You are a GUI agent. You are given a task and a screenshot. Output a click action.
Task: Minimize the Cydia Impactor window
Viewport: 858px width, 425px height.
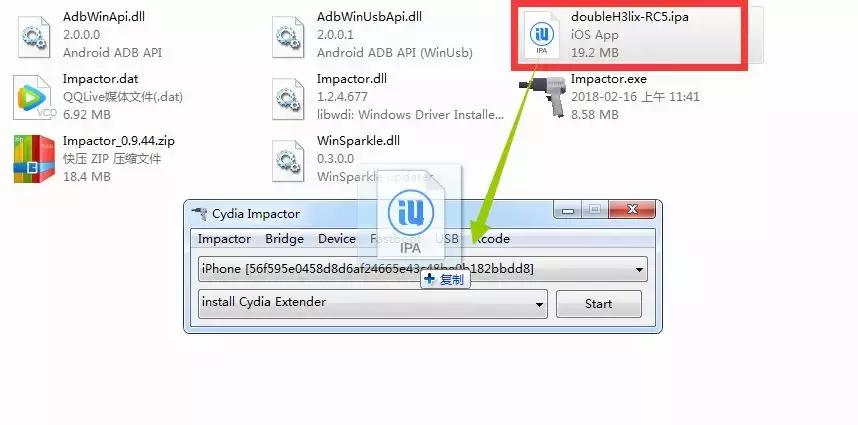[568, 209]
